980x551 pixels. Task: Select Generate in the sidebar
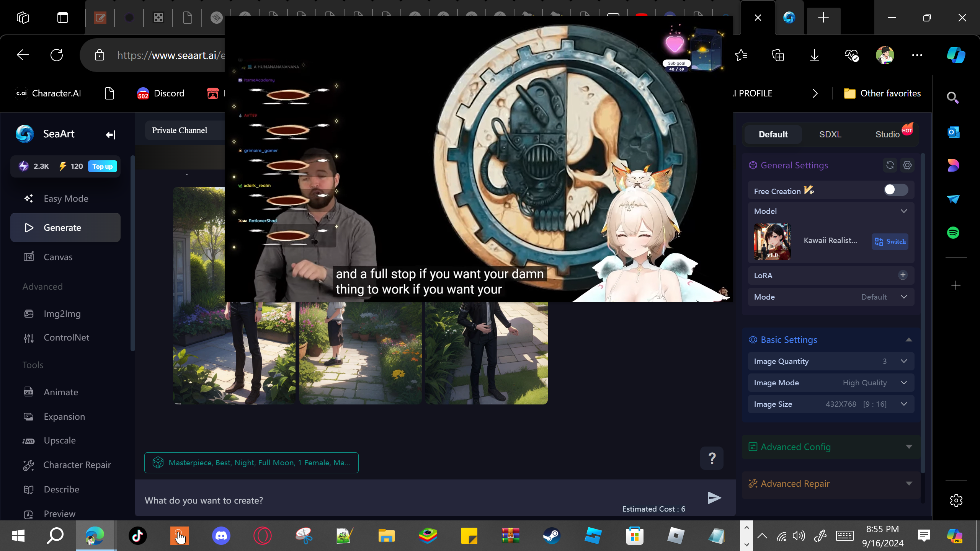click(x=65, y=228)
